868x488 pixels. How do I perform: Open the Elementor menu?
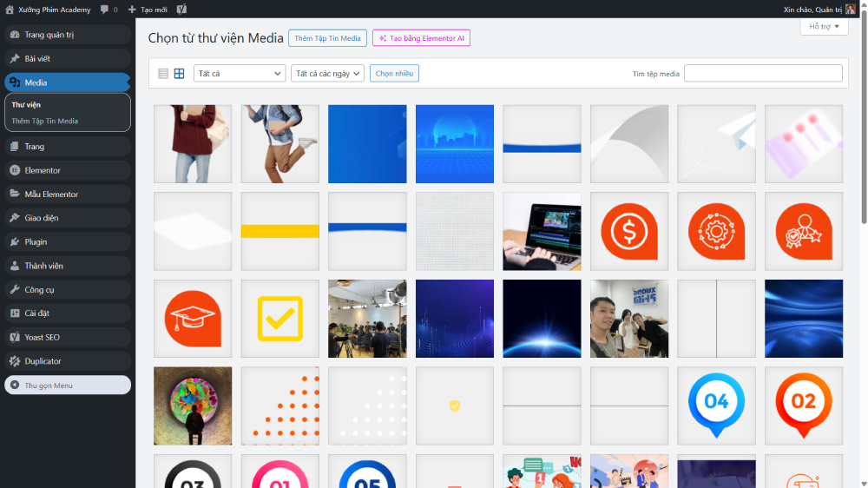click(68, 170)
